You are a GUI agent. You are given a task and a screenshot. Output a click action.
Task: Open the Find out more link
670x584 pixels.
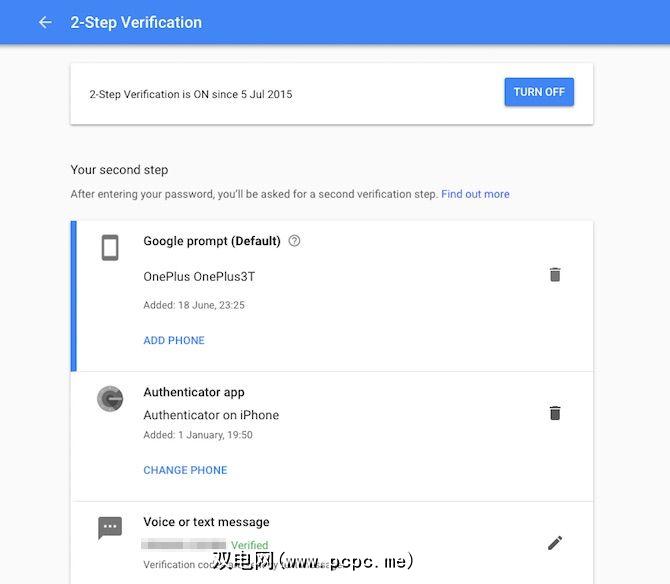[x=475, y=194]
